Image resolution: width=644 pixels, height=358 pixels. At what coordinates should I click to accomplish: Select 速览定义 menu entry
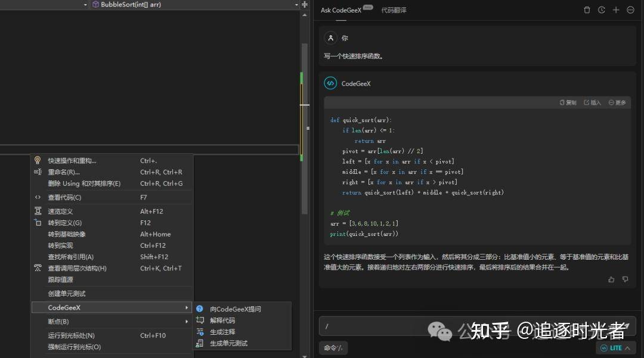click(x=112, y=211)
